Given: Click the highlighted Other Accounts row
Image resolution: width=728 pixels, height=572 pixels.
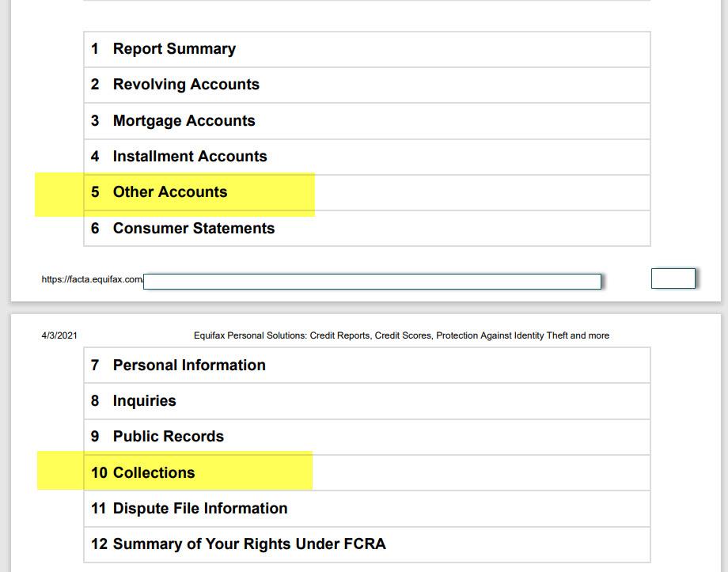Looking at the screenshot, I should tap(367, 192).
